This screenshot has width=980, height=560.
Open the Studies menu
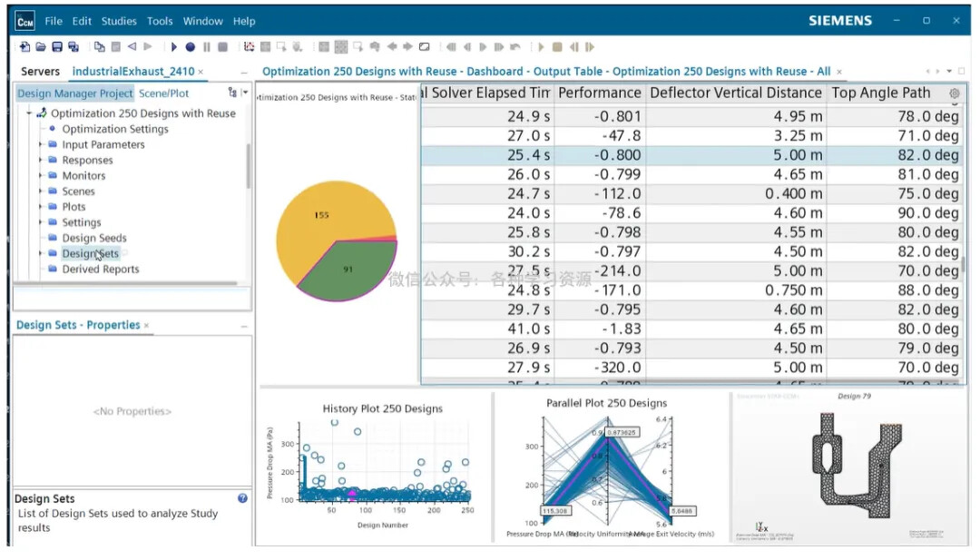[x=118, y=21]
